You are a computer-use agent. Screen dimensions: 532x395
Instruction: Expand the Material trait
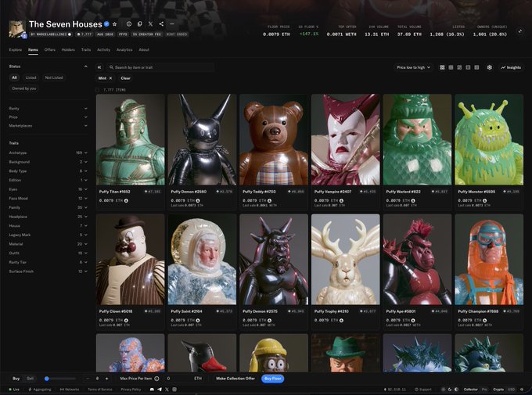(x=48, y=244)
